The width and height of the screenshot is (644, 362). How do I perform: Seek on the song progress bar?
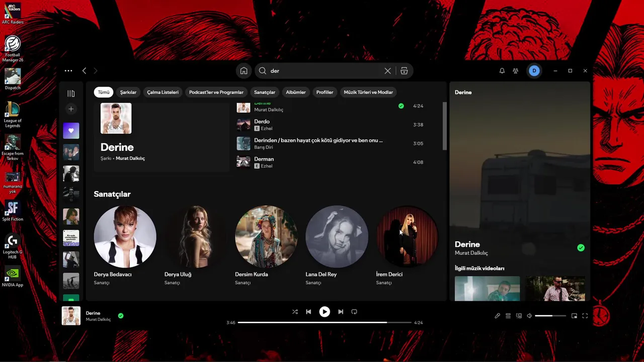[x=325, y=322]
